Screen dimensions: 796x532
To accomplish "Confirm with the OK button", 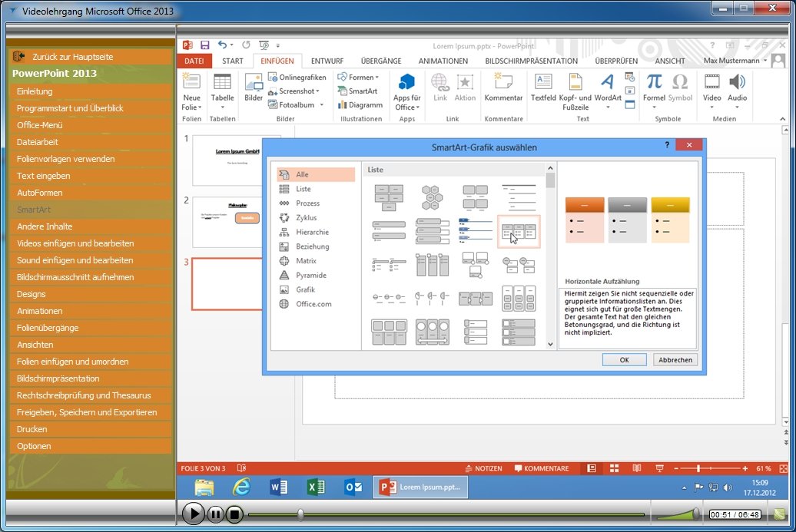I will click(624, 359).
